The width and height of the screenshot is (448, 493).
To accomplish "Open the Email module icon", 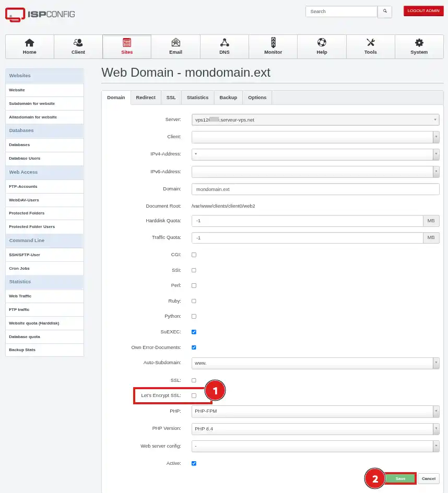I will (x=175, y=42).
